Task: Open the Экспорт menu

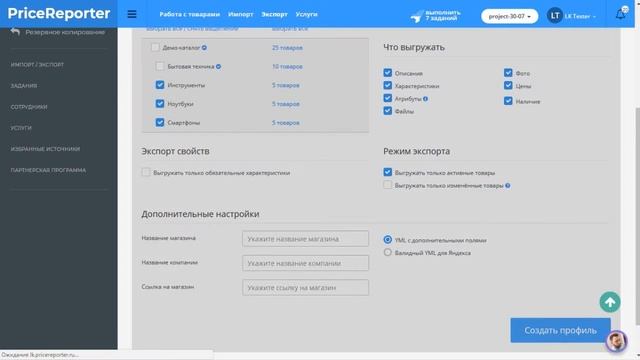Action: (274, 14)
